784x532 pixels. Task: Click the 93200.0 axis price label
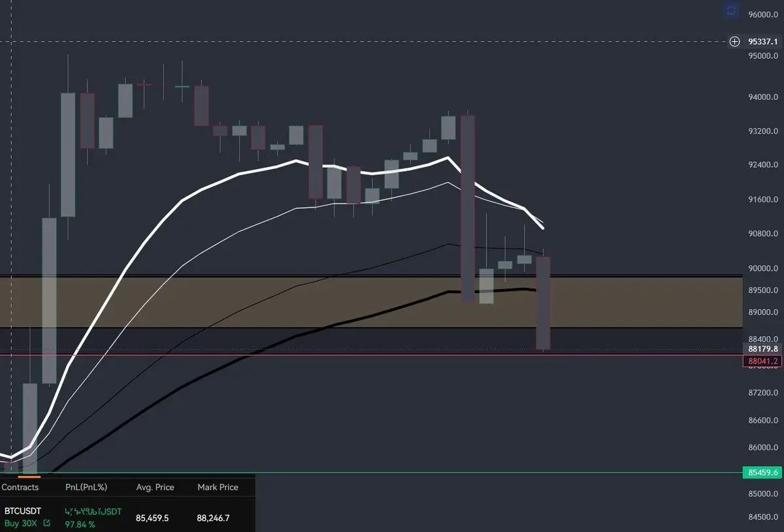click(x=763, y=131)
